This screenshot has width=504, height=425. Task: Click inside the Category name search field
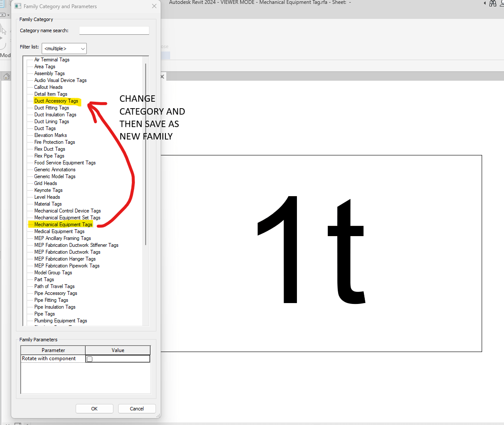click(114, 30)
